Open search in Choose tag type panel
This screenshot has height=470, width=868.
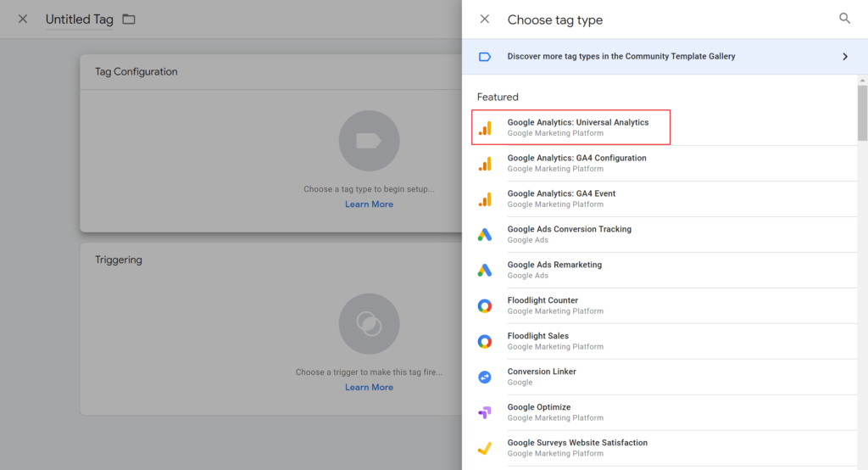[x=844, y=19]
